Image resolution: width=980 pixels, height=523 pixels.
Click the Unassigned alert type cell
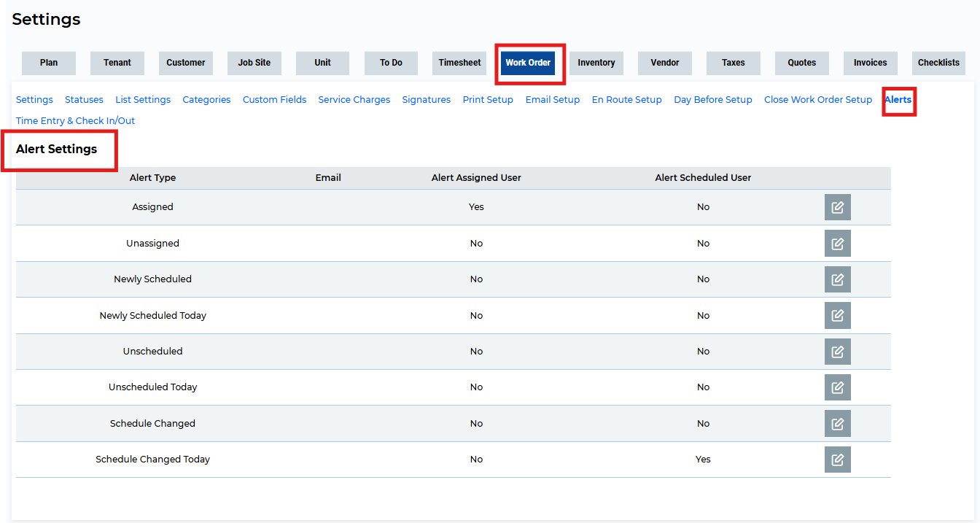(152, 244)
